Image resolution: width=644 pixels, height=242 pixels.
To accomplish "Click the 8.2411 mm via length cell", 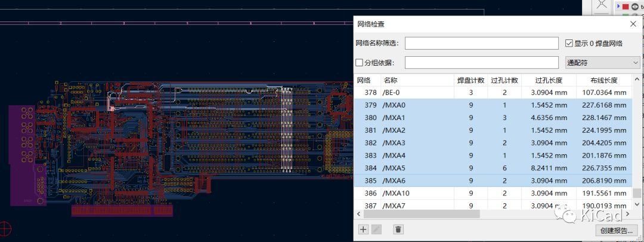I will click(549, 168).
